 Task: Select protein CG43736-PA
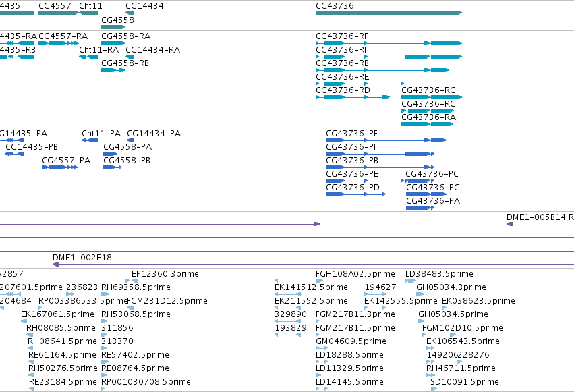click(x=420, y=208)
